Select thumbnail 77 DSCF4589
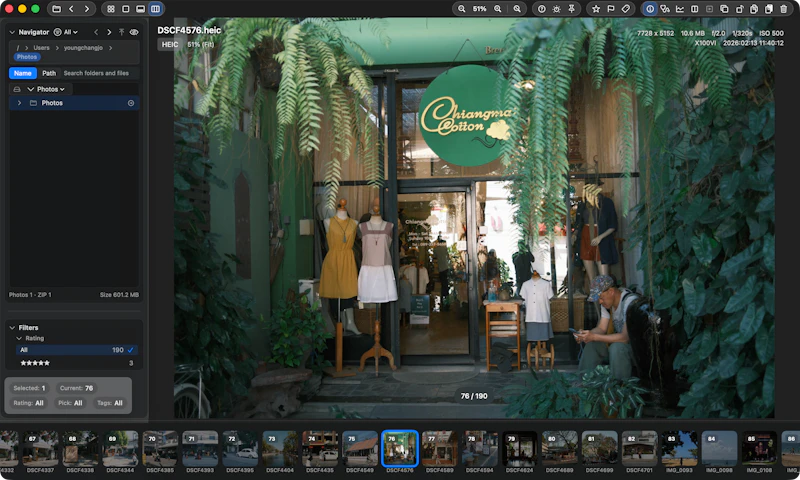Screen dimensions: 800x480 pos(439,451)
